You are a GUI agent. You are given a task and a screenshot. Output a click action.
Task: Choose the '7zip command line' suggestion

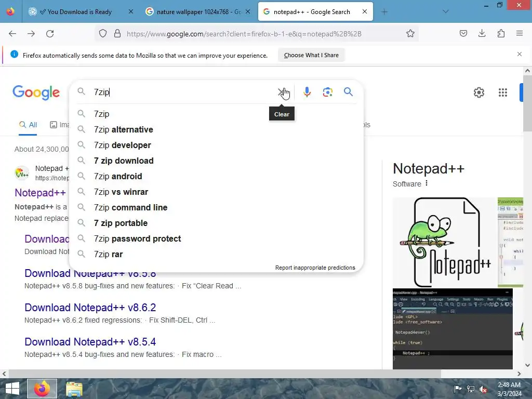tap(216, 208)
